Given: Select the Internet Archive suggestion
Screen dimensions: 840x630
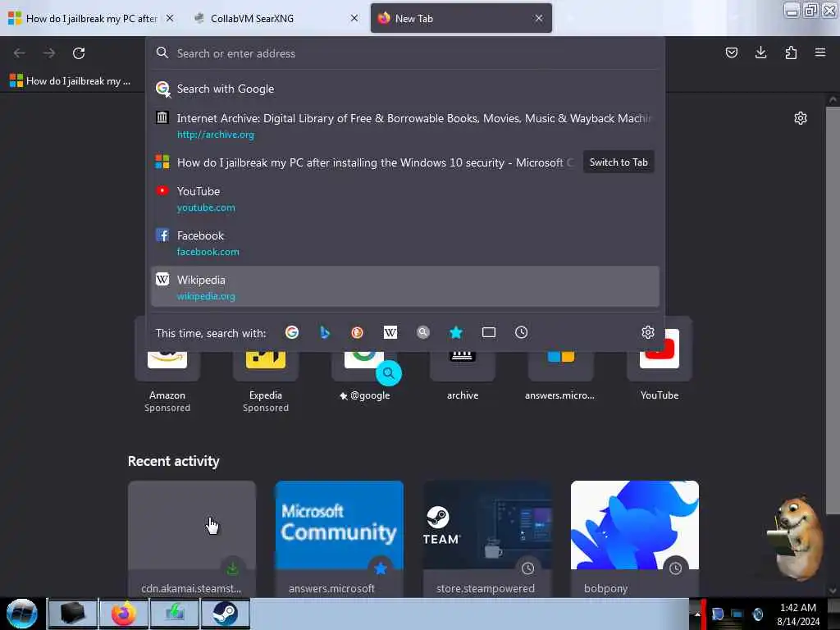Looking at the screenshot, I should pyautogui.click(x=405, y=126).
